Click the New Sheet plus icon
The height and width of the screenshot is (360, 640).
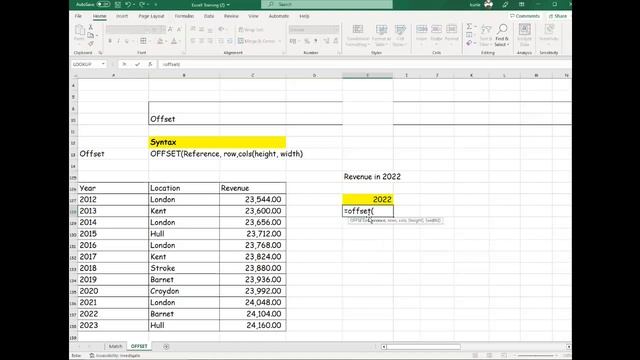point(166,347)
